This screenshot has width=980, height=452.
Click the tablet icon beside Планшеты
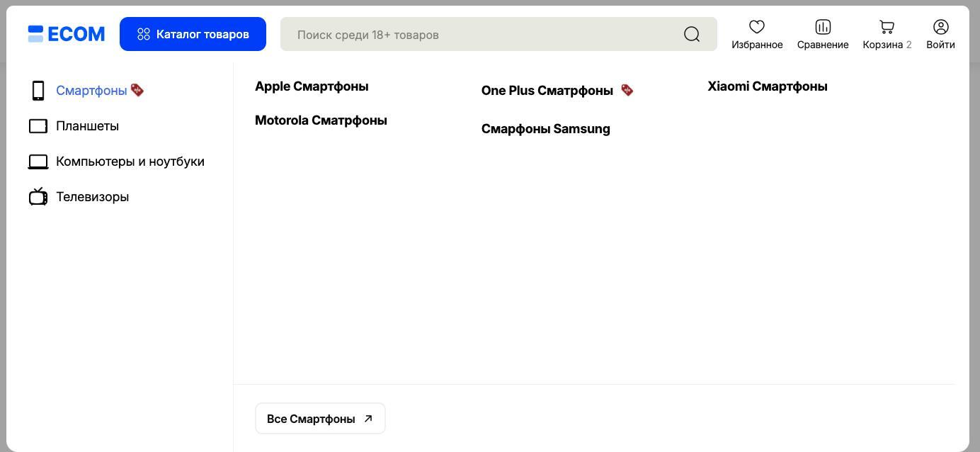38,126
